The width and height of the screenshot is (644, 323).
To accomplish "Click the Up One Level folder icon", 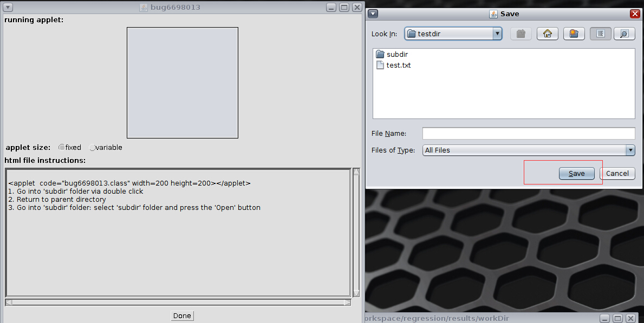I will 521,34.
